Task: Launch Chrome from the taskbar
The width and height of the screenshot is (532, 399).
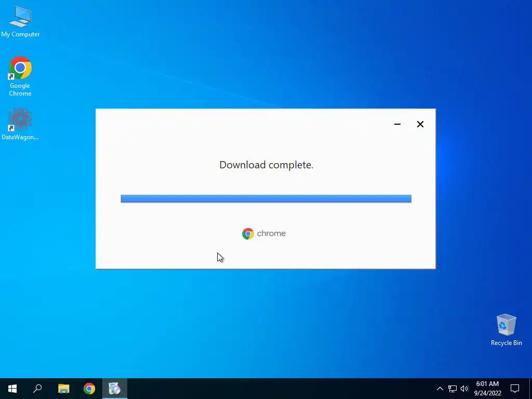Action: pos(89,389)
